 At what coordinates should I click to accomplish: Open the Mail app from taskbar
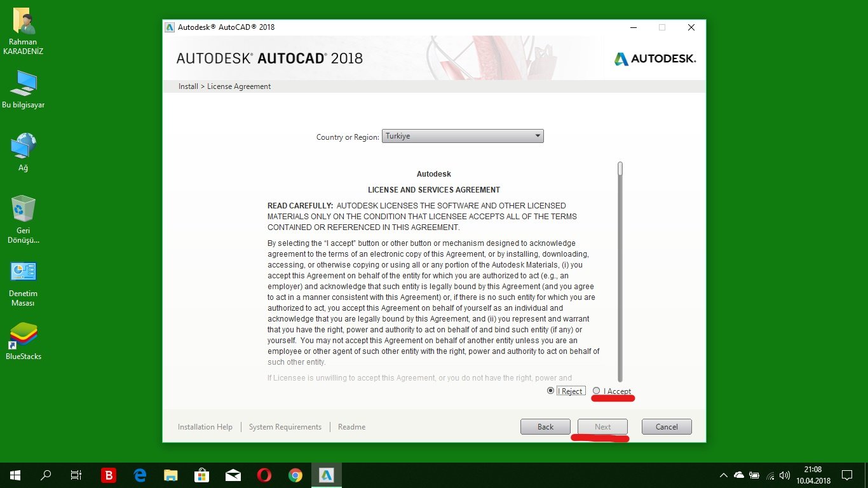[233, 475]
